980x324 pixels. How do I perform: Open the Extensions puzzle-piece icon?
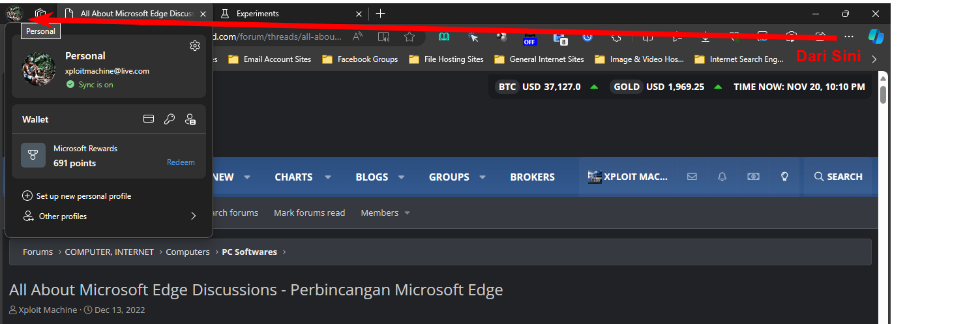click(616, 37)
